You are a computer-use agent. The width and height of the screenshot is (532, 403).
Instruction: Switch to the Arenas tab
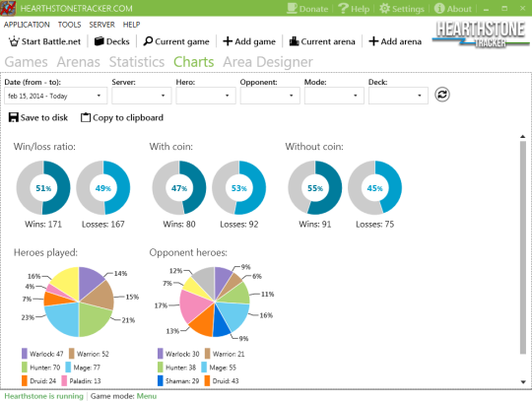coord(79,62)
